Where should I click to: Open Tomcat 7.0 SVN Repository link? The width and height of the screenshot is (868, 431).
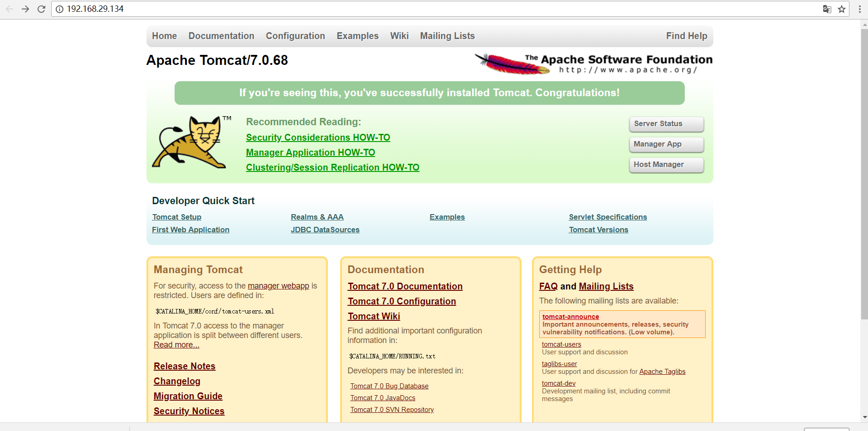coord(392,410)
